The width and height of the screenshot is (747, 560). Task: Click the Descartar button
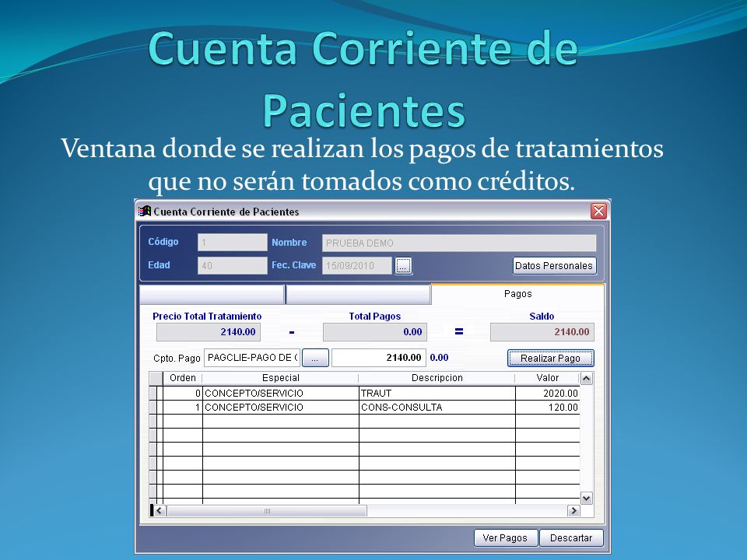point(570,537)
